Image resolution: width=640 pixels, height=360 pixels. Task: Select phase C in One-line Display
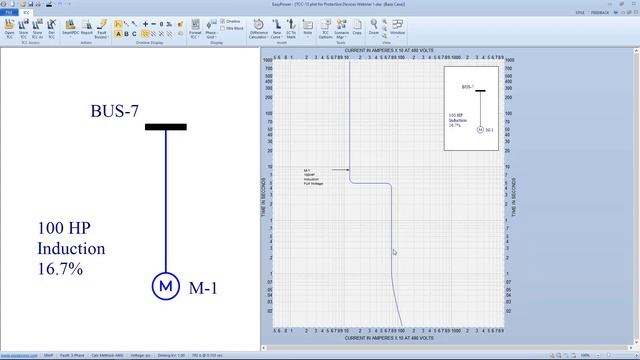click(x=134, y=34)
